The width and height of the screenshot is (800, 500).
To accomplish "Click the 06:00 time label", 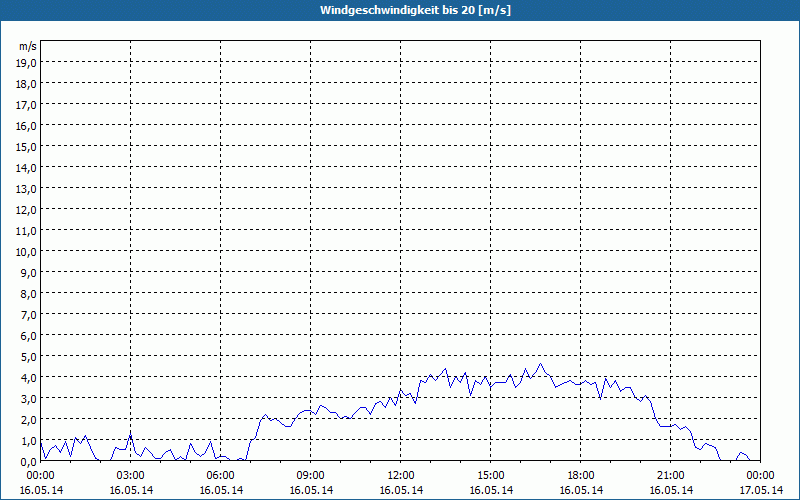I will pyautogui.click(x=220, y=476).
